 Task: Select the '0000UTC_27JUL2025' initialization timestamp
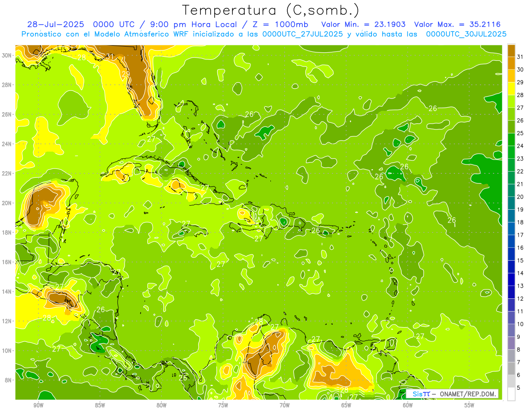coord(303,34)
